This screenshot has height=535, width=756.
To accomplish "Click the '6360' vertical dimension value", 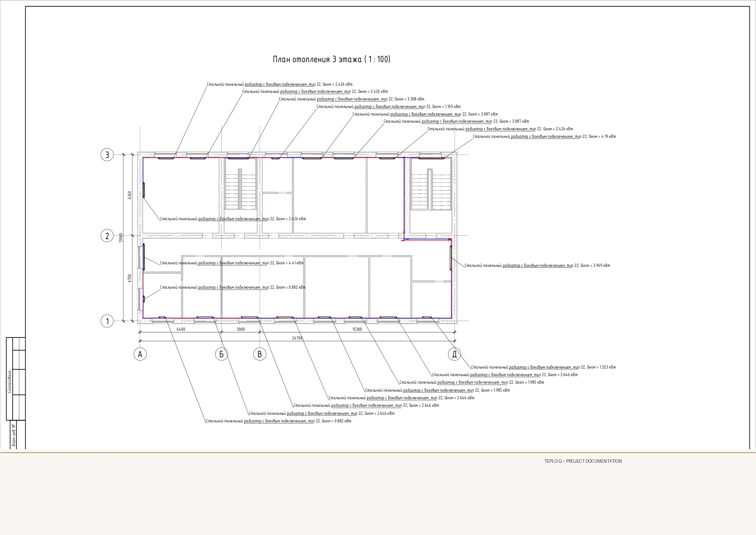I will 130,195.
